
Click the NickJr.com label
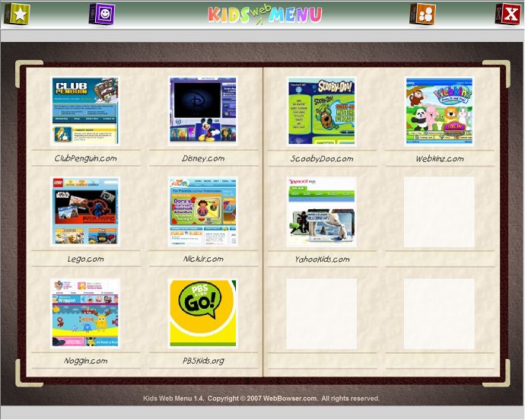click(203, 259)
